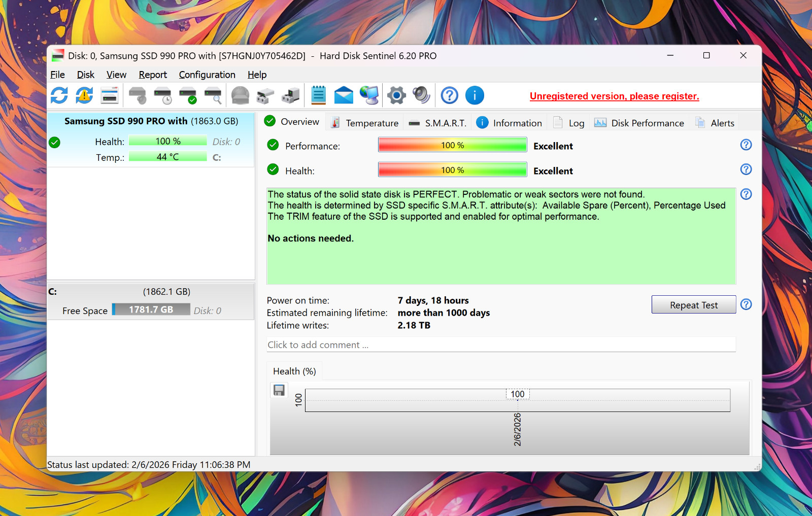This screenshot has height=516, width=812.
Task: Click the globe and monitor network icon
Action: [x=369, y=95]
